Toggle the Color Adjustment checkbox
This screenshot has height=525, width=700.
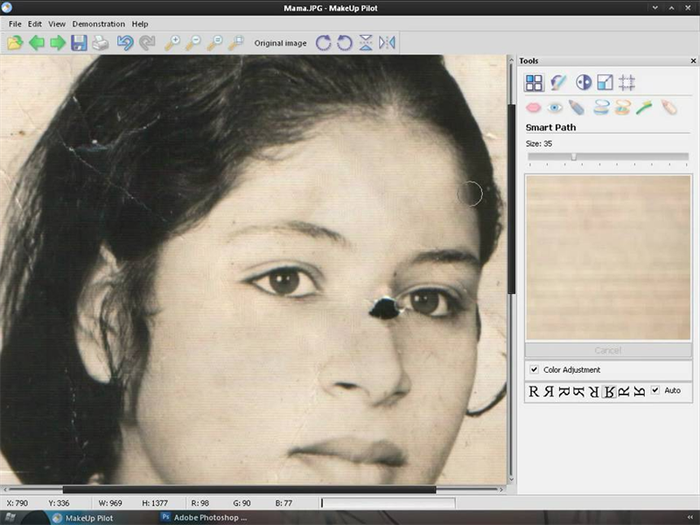[x=534, y=370]
